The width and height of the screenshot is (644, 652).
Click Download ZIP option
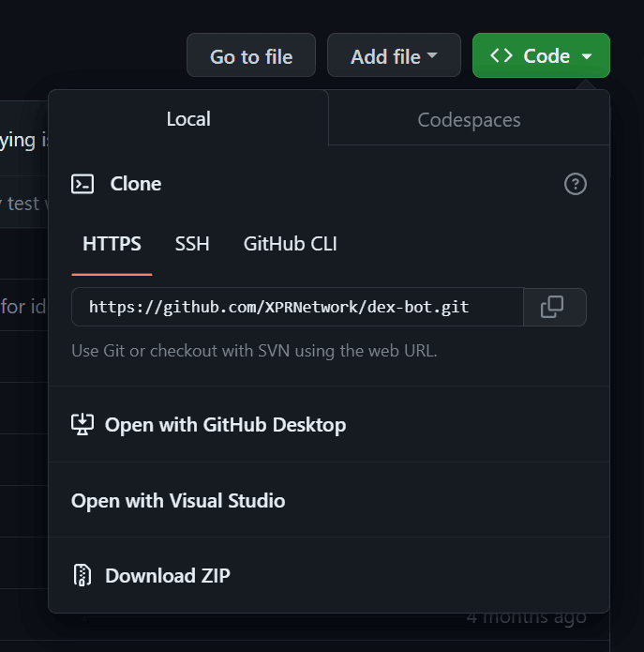[x=329, y=575]
